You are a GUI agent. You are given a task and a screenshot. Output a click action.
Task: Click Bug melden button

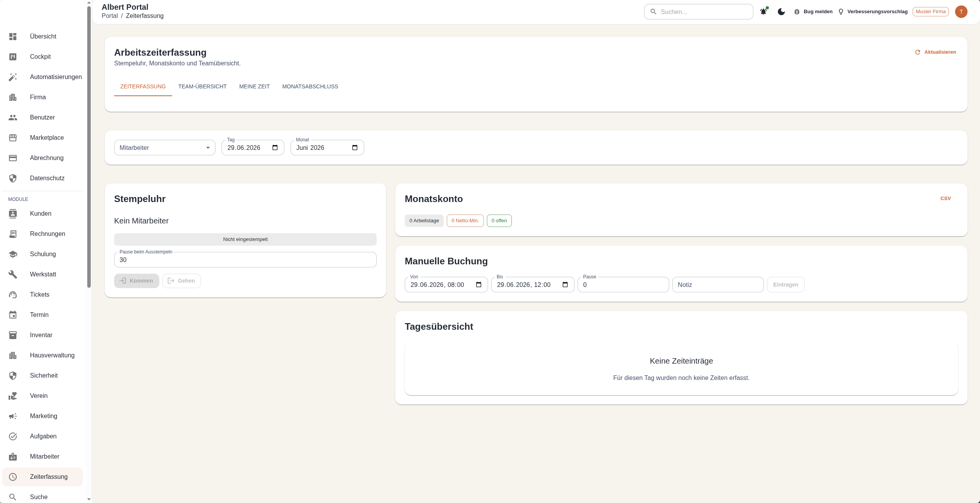click(x=813, y=12)
